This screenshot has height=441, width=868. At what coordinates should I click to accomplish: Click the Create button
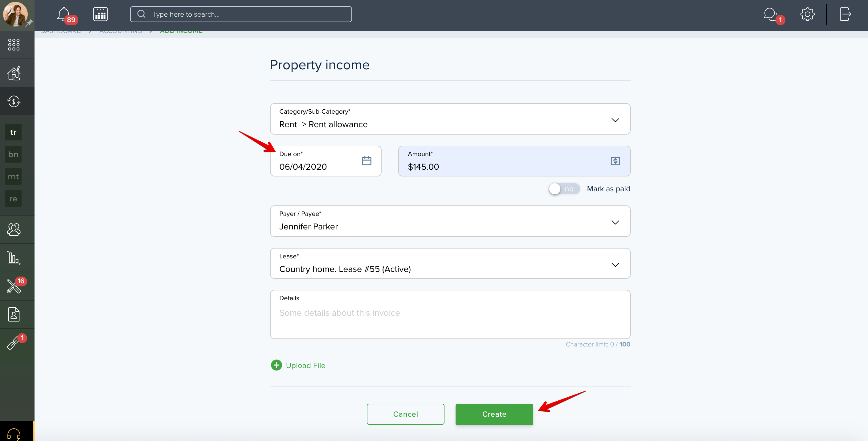494,415
